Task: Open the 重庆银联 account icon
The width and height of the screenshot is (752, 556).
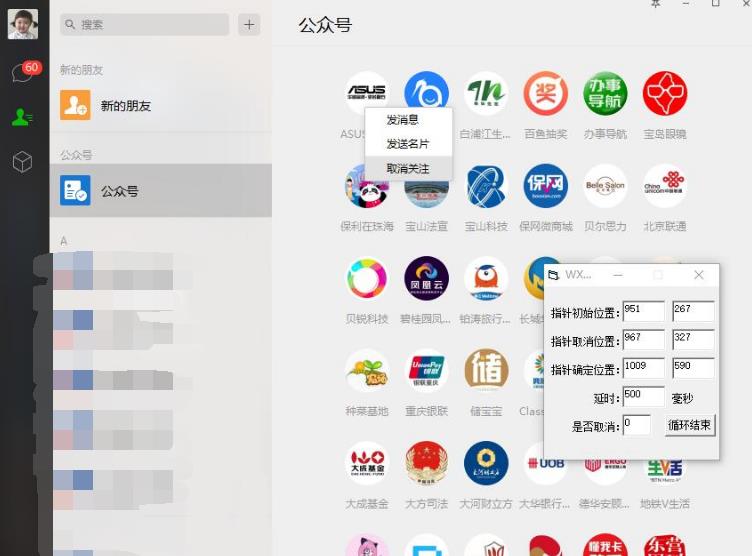Action: coord(426,371)
